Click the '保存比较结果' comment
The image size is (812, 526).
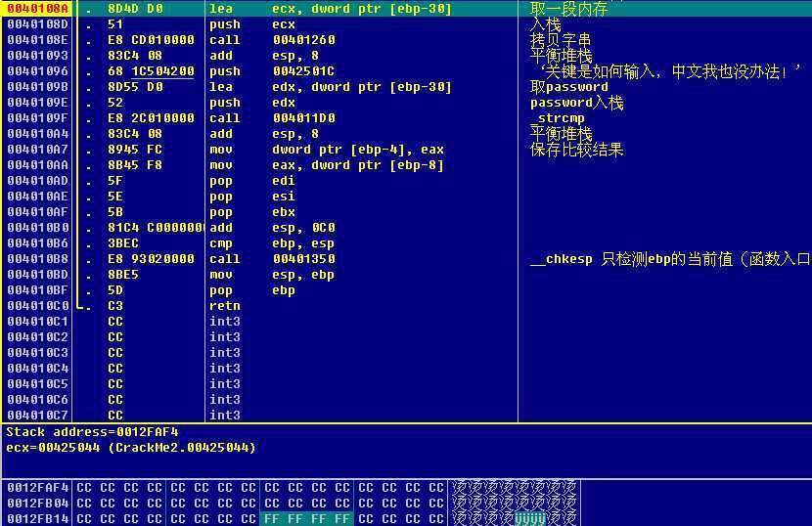point(577,150)
